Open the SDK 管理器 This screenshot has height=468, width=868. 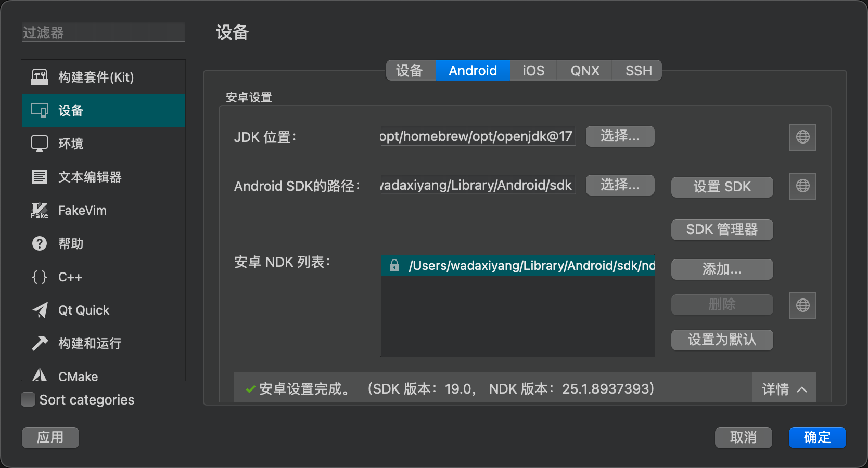(x=722, y=230)
